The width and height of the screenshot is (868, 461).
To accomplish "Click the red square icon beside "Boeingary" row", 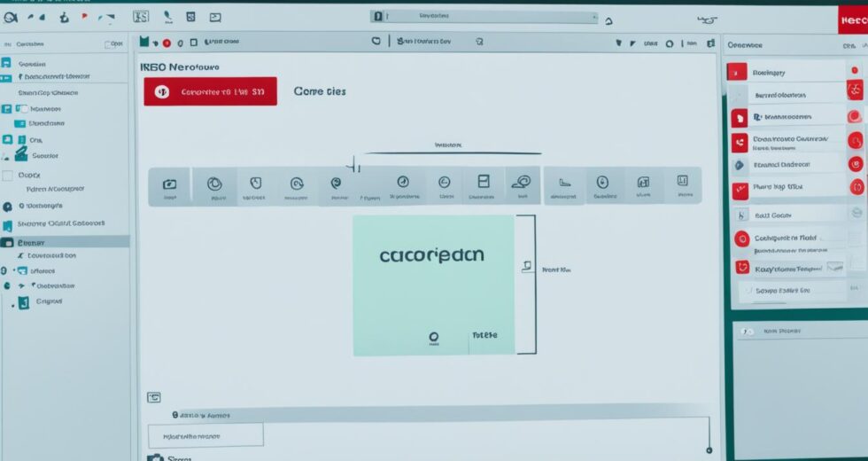I will (737, 72).
